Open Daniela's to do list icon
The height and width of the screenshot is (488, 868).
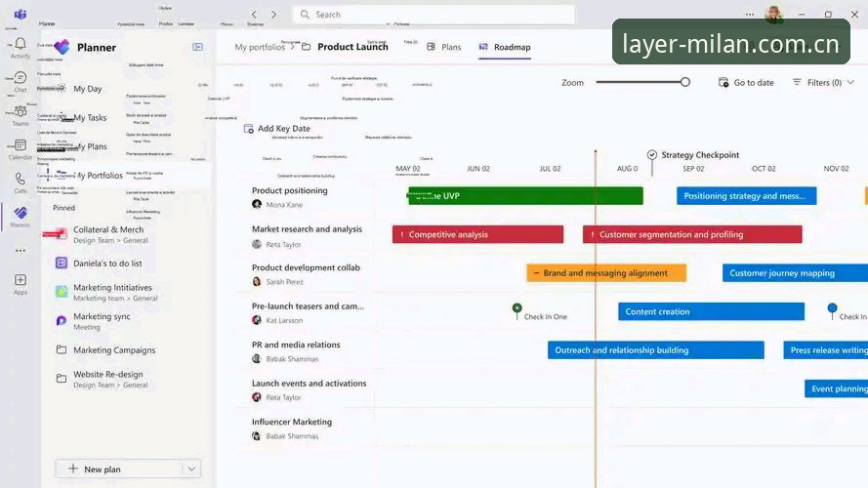point(62,263)
